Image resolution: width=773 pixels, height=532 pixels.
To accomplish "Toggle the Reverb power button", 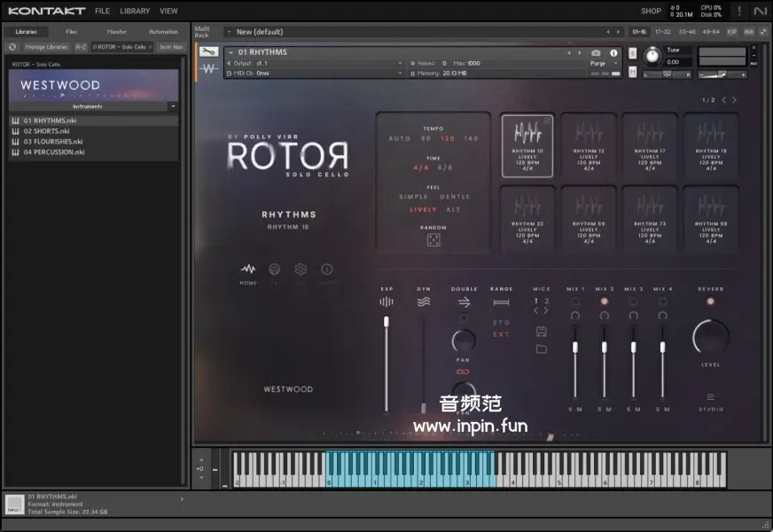I will (710, 301).
